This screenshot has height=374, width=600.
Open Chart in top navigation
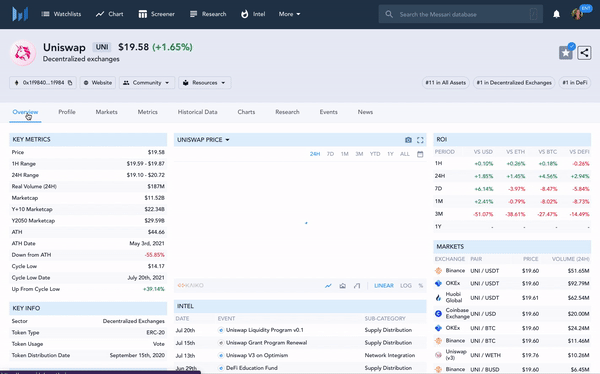[x=109, y=14]
